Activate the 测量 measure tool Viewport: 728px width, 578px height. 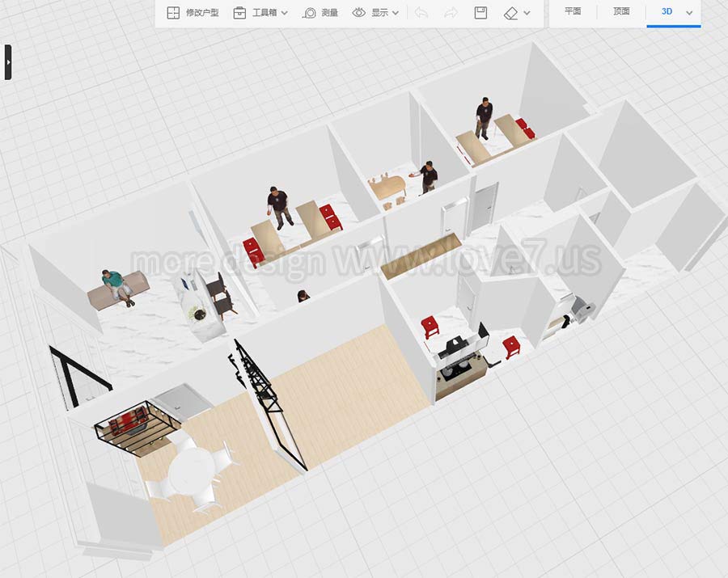329,12
